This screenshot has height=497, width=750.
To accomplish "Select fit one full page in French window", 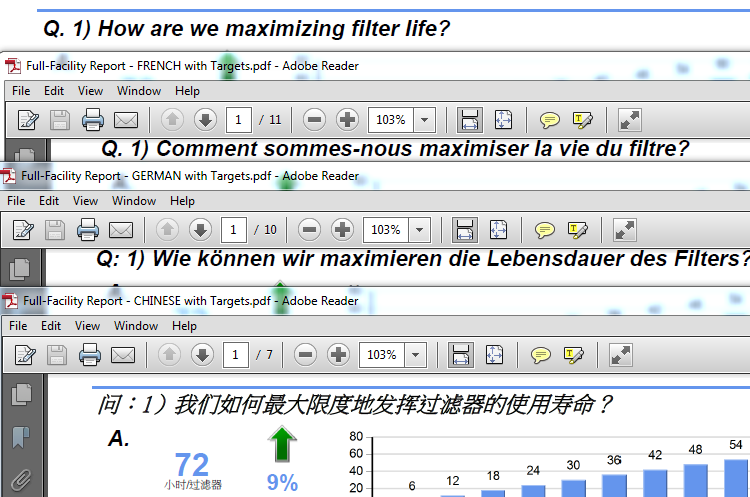I will [x=503, y=120].
